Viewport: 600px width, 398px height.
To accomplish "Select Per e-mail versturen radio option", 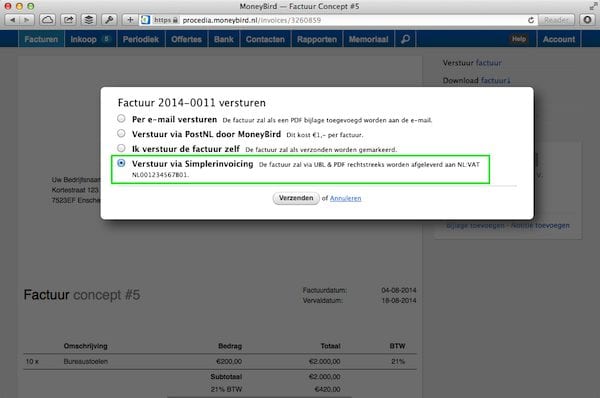I will (121, 119).
